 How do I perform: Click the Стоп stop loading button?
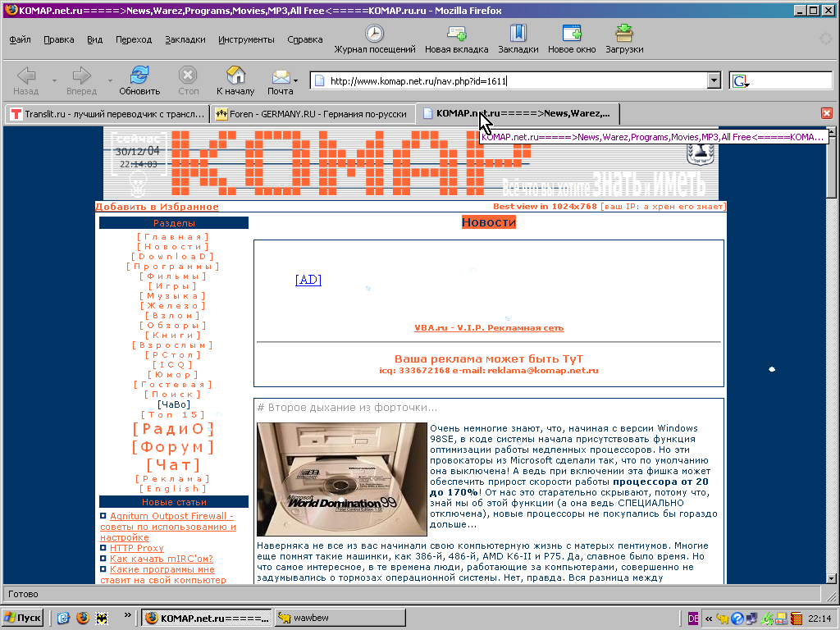pyautogui.click(x=188, y=80)
